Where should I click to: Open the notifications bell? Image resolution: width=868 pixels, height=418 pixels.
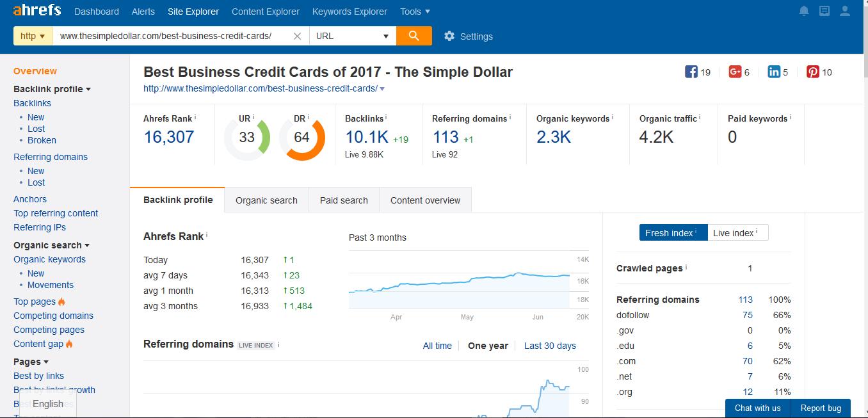(804, 11)
